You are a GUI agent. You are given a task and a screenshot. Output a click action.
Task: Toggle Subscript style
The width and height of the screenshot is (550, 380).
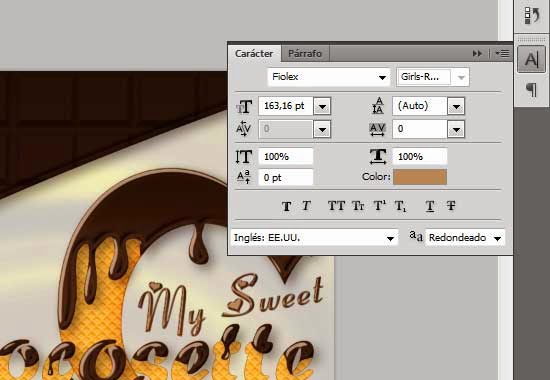point(400,206)
